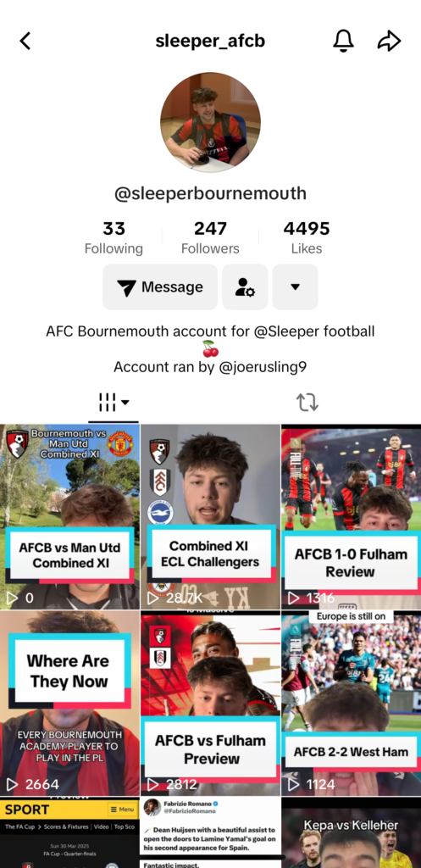Tap the 4495 Likes count
This screenshot has height=868, width=421.
coord(307,237)
